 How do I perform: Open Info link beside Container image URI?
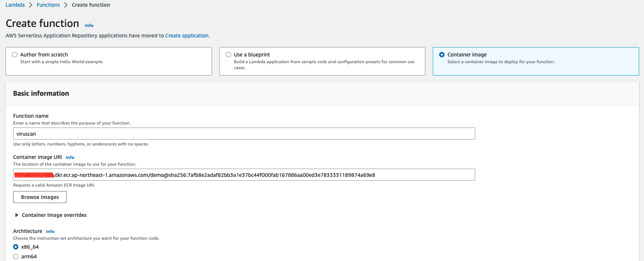click(70, 157)
